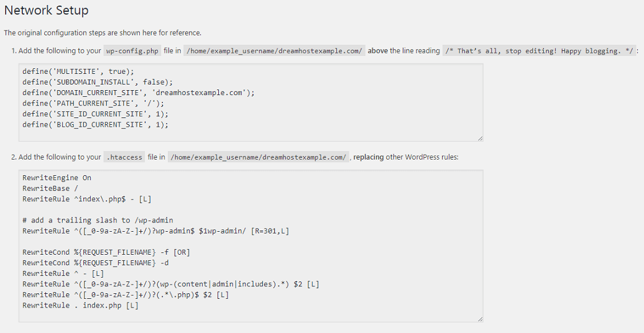Click the first RewriteCond REQUEST_FILENAME -f line
The image size is (644, 333).
106,252
